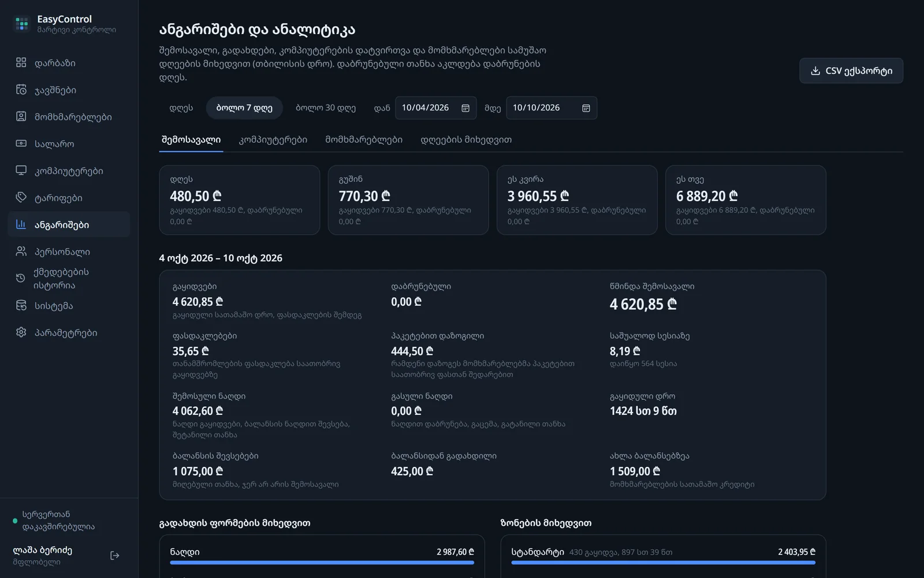Click the გაყიდული დრო value 1424 სთ 9 წთ

[x=643, y=411]
